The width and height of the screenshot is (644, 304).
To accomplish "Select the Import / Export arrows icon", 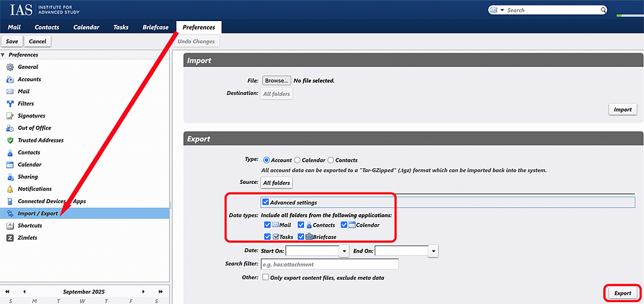I will point(11,213).
